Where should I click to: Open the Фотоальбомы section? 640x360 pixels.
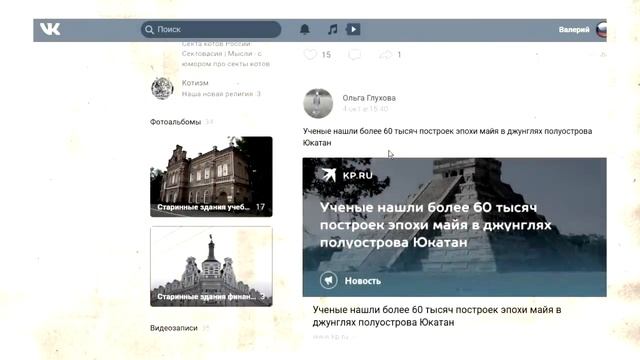pos(176,122)
